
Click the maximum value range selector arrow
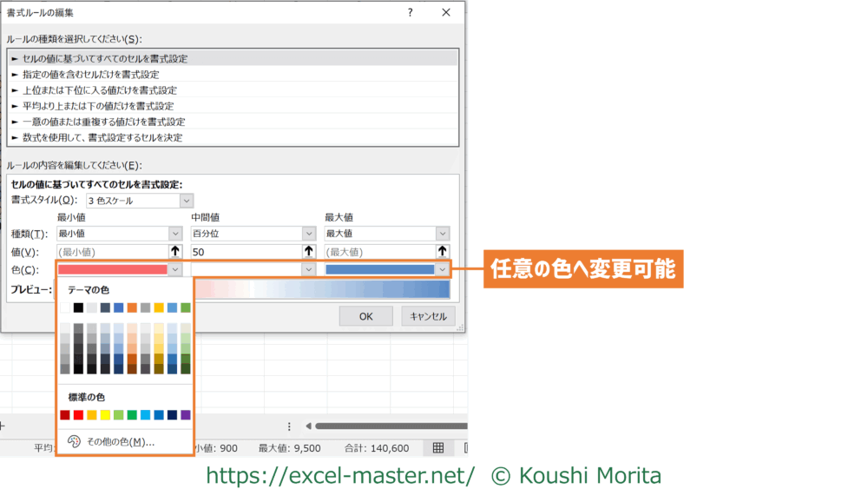[x=443, y=252]
